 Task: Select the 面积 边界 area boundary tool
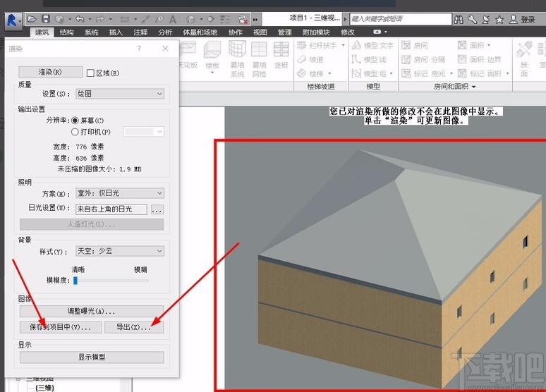pyautogui.click(x=479, y=59)
